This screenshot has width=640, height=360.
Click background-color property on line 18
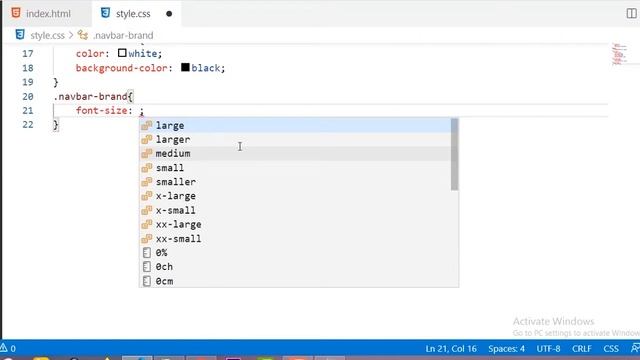121,68
